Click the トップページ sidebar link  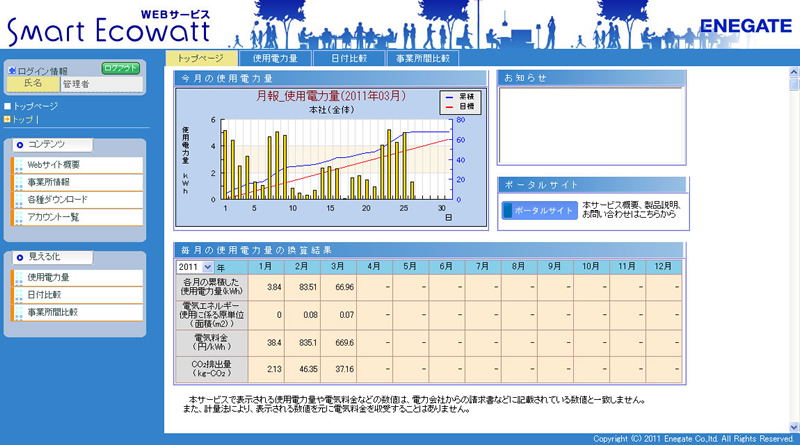[35, 106]
